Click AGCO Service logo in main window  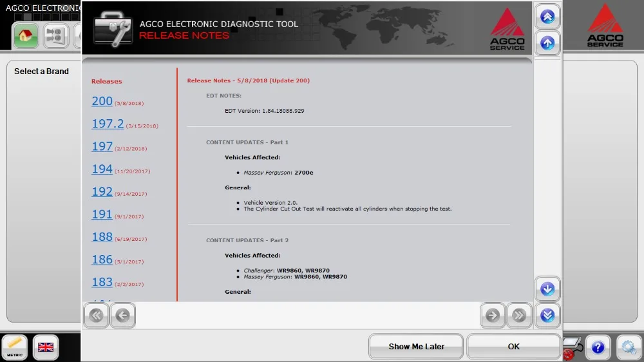pyautogui.click(x=605, y=26)
